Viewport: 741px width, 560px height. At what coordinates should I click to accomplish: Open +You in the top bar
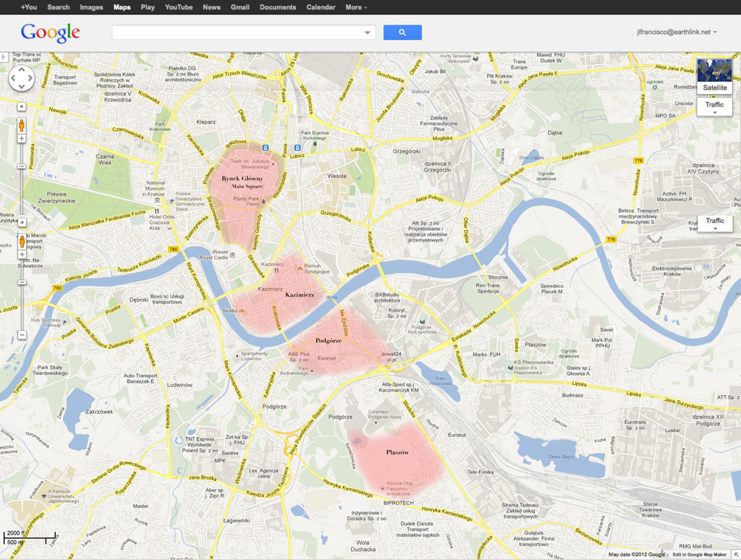click(x=29, y=7)
